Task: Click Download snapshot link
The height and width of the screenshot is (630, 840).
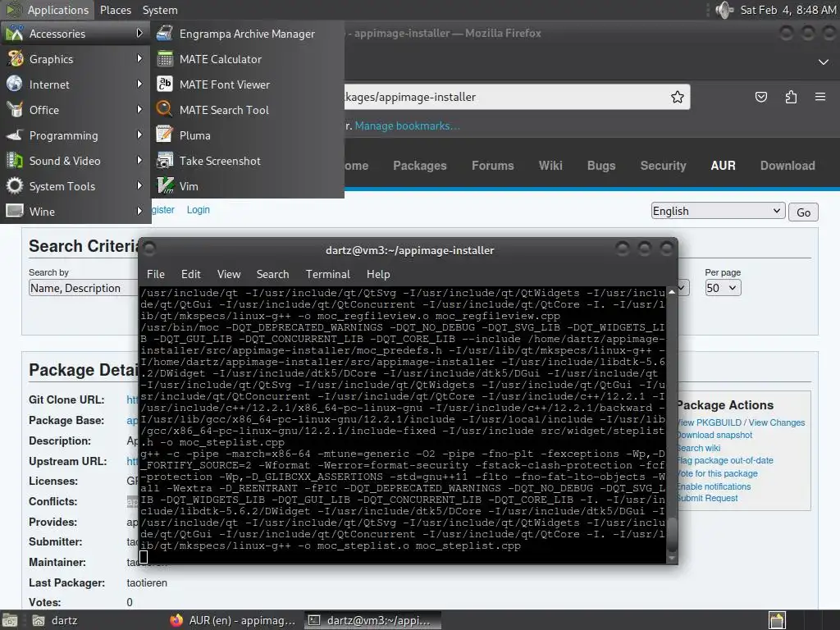Action: [x=714, y=435]
